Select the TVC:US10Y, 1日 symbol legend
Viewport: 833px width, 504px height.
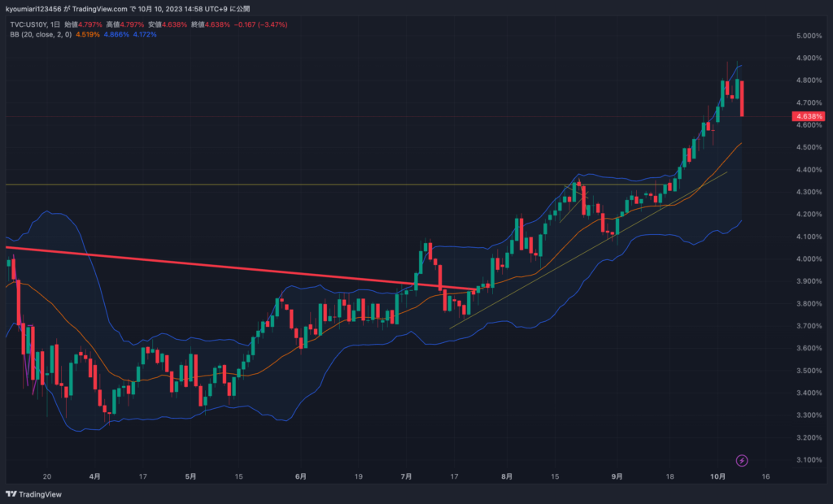[35, 24]
